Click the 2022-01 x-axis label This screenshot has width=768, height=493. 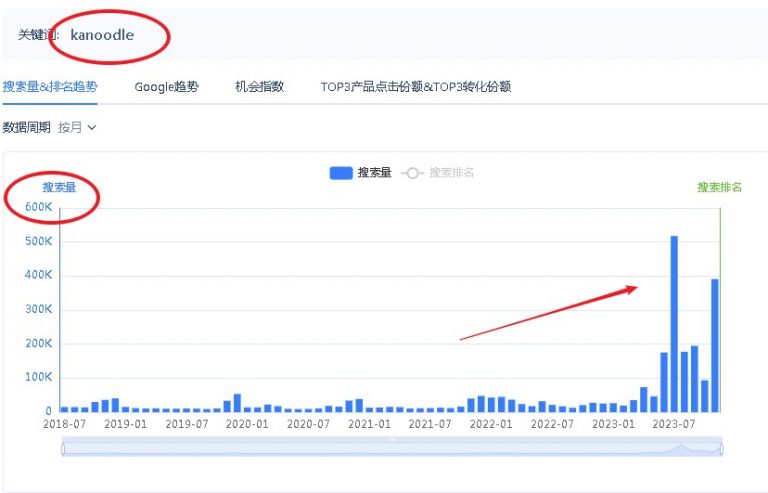coord(491,424)
